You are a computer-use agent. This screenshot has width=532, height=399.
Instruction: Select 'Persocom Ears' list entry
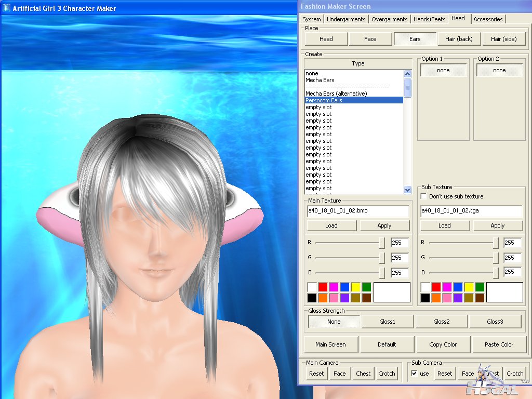point(354,100)
